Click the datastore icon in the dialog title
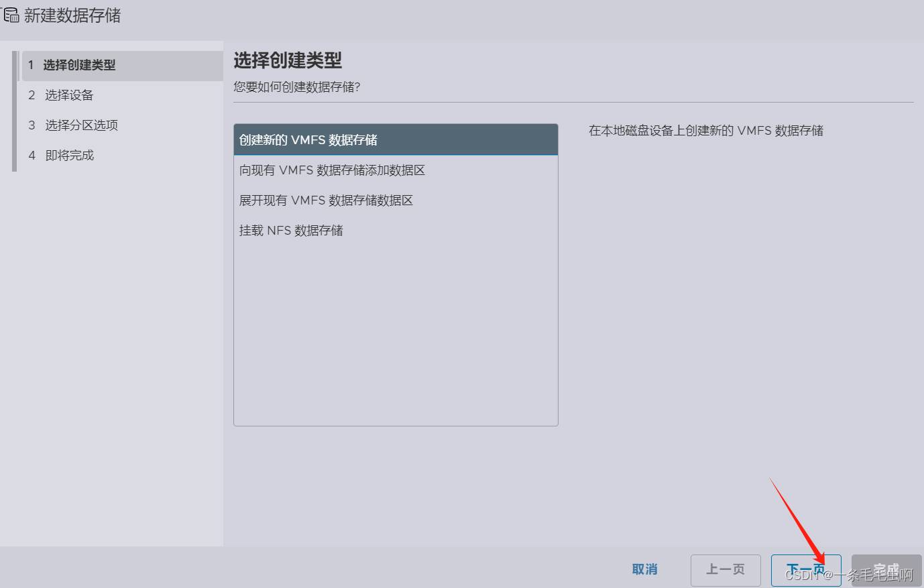The height and width of the screenshot is (588, 924). pos(11,15)
